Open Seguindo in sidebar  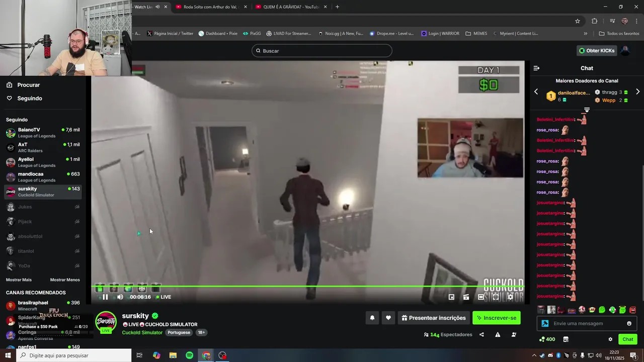coord(29,99)
